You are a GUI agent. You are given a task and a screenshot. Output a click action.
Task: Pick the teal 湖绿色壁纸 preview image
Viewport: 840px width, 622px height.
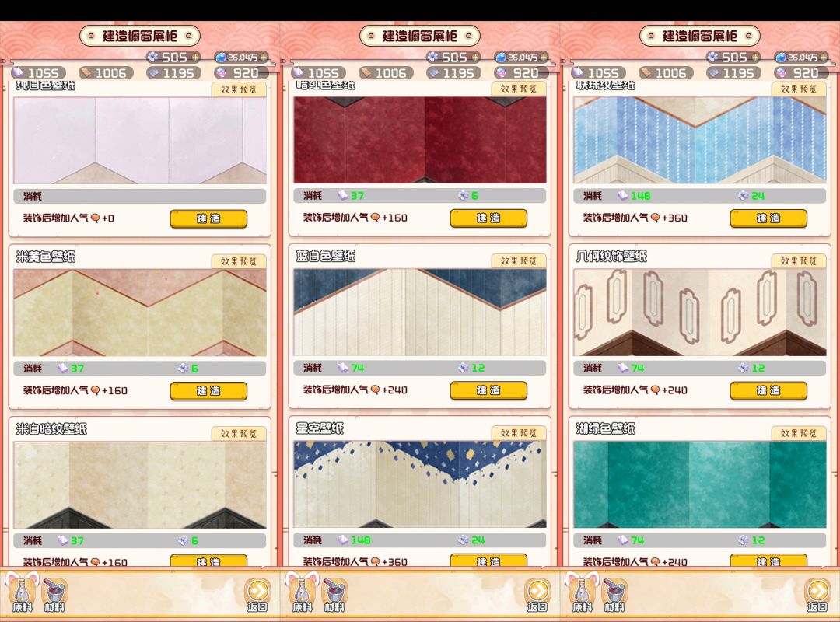pos(700,484)
